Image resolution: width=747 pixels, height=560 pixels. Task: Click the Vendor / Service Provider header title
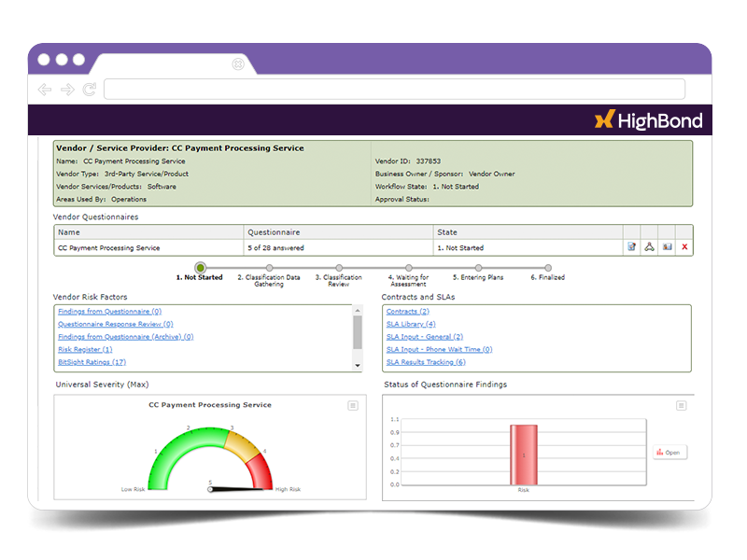pyautogui.click(x=180, y=148)
